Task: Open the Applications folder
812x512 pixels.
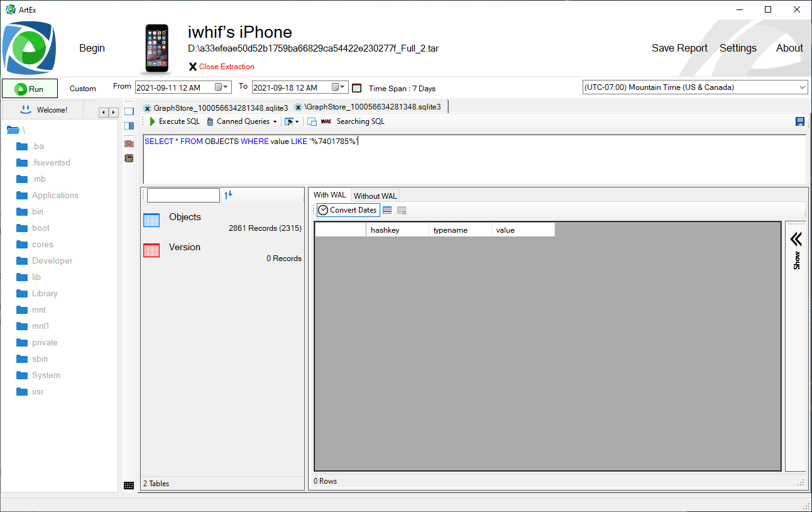Action: tap(47, 196)
